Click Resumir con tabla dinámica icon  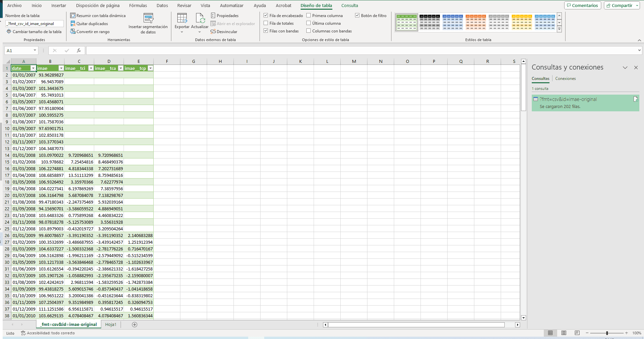(x=73, y=15)
